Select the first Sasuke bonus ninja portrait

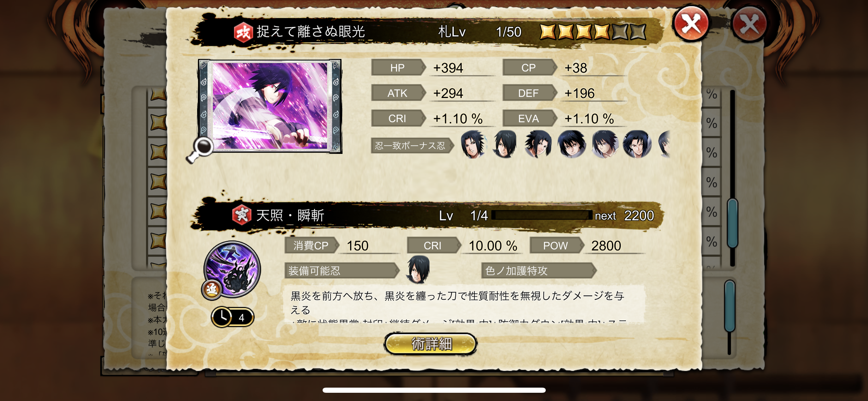click(x=473, y=144)
